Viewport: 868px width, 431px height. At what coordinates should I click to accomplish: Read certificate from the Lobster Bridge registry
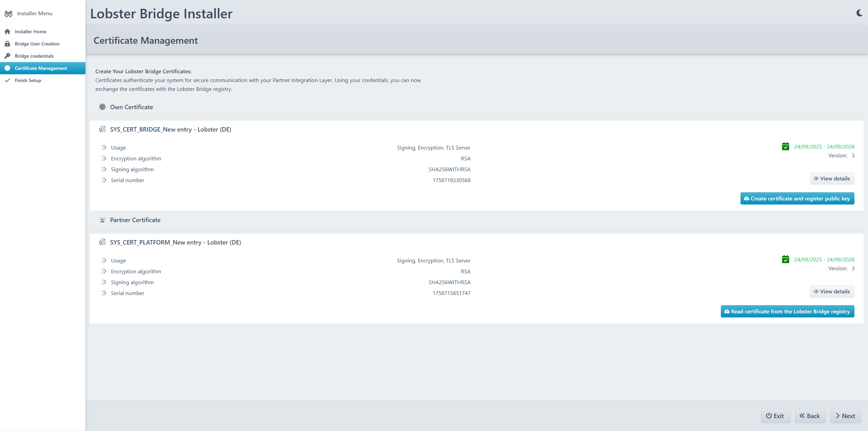click(787, 312)
